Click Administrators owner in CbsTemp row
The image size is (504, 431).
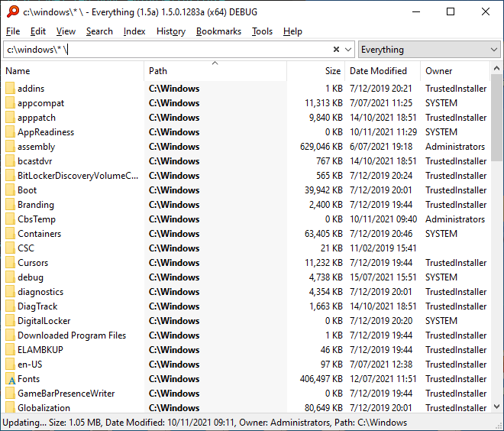point(455,219)
